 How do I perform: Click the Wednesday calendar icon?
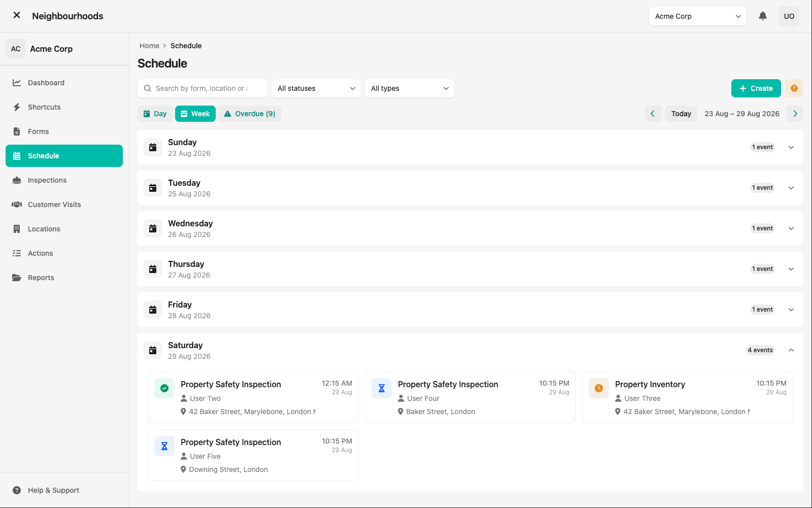pyautogui.click(x=153, y=228)
